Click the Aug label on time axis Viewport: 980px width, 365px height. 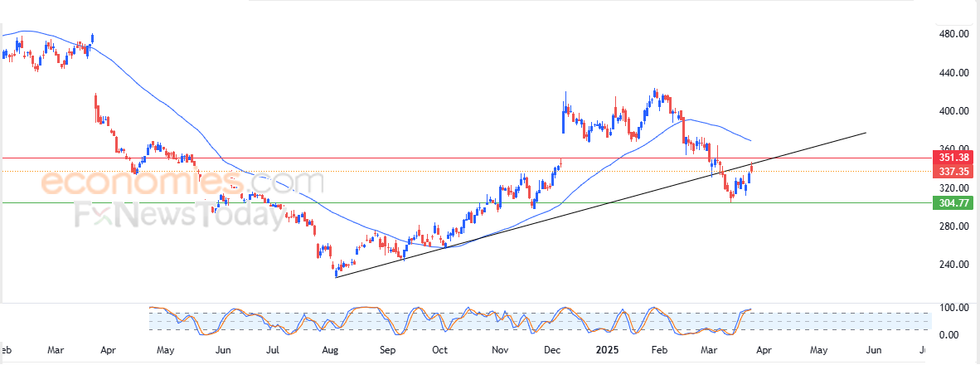pos(332,350)
